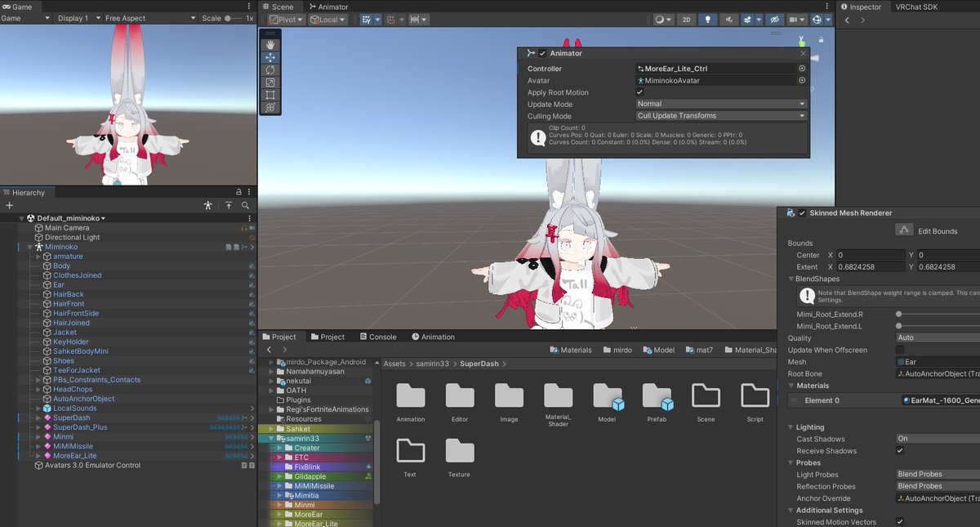Screen dimensions: 980x527
Task: Toggle Skinned Motion Vectors checkbox
Action: click(x=900, y=521)
